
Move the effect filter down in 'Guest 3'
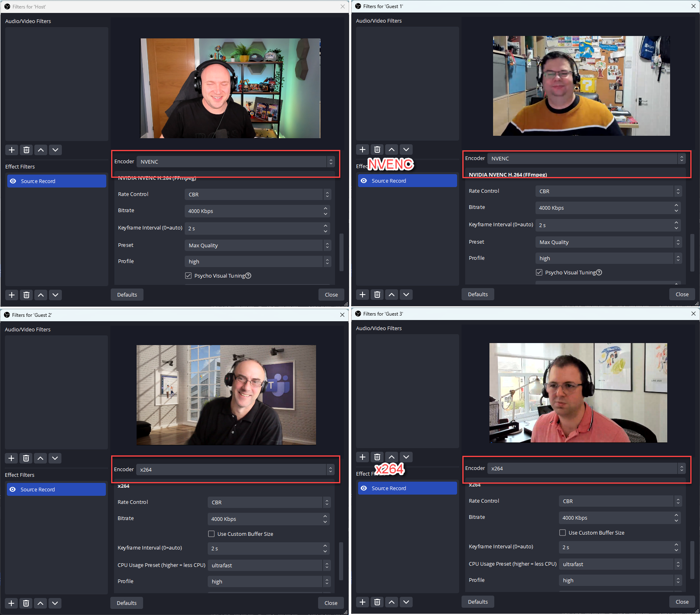[406, 602]
